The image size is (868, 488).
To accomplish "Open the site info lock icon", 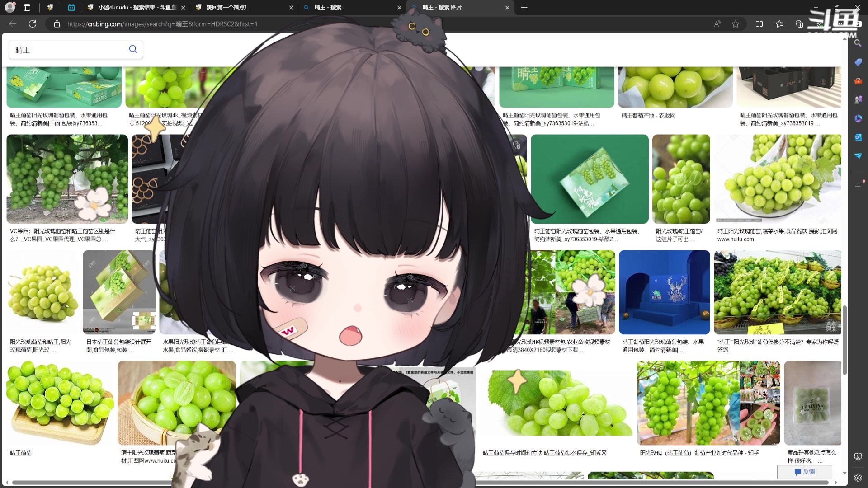I will [57, 24].
